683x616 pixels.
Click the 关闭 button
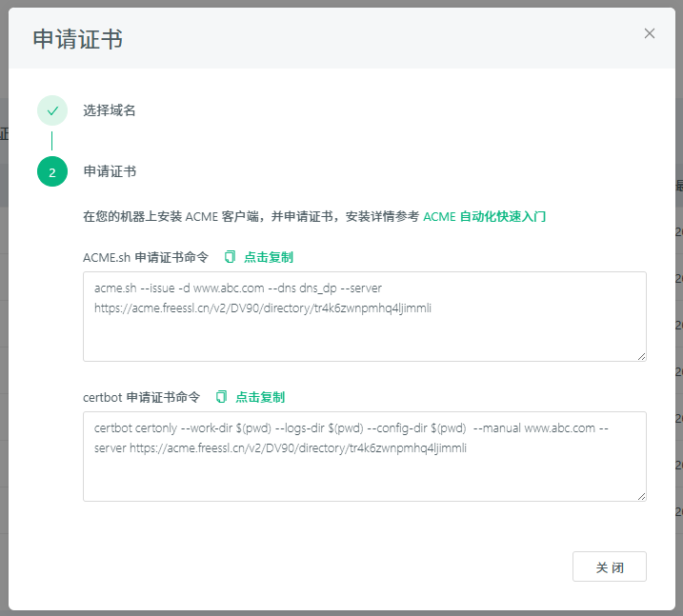tap(610, 566)
